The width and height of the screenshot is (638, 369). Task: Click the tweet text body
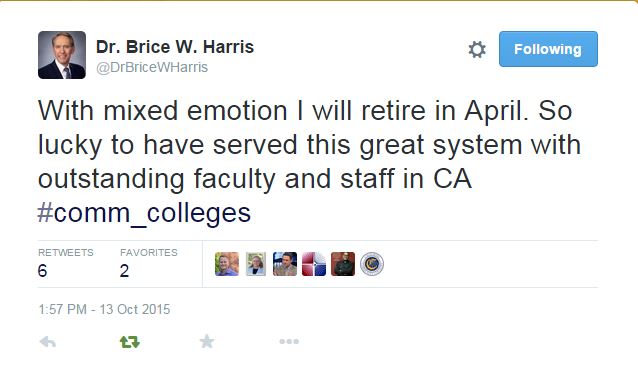309,145
